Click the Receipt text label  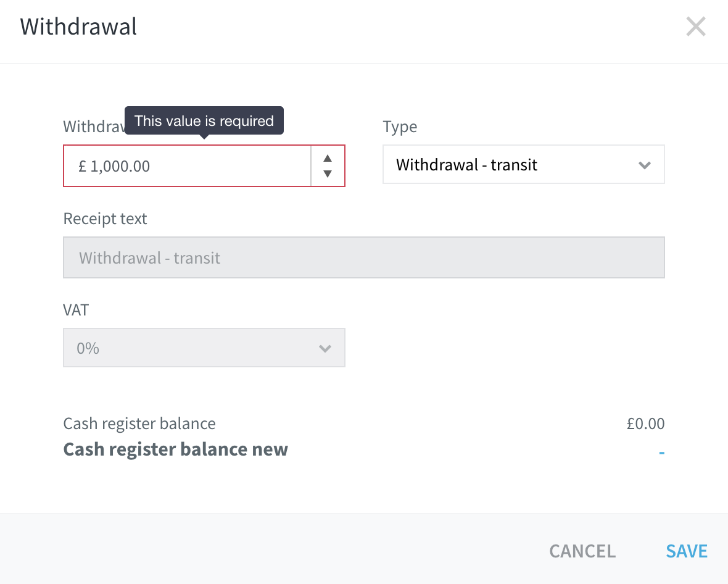[105, 219]
